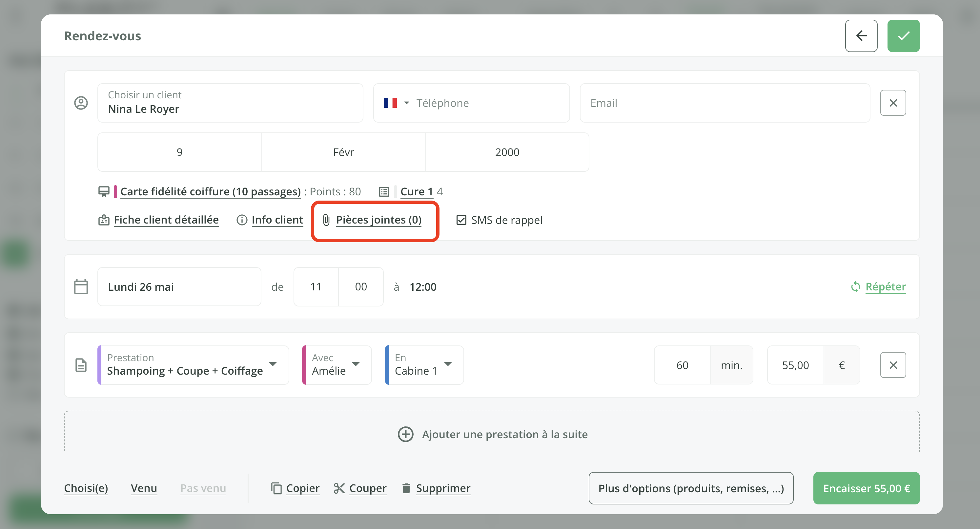Open attachments via the Pièces jointes paperclip

coord(326,220)
